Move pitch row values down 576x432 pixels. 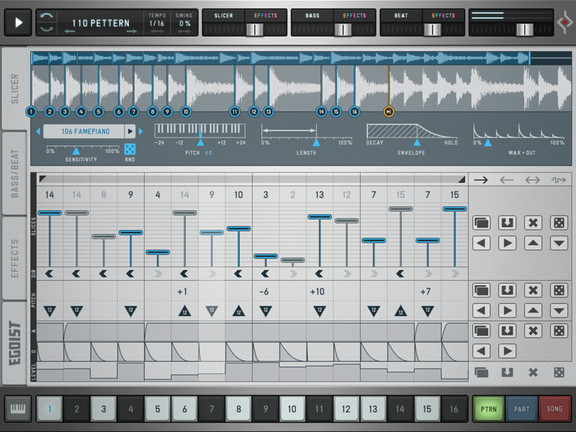point(559,311)
